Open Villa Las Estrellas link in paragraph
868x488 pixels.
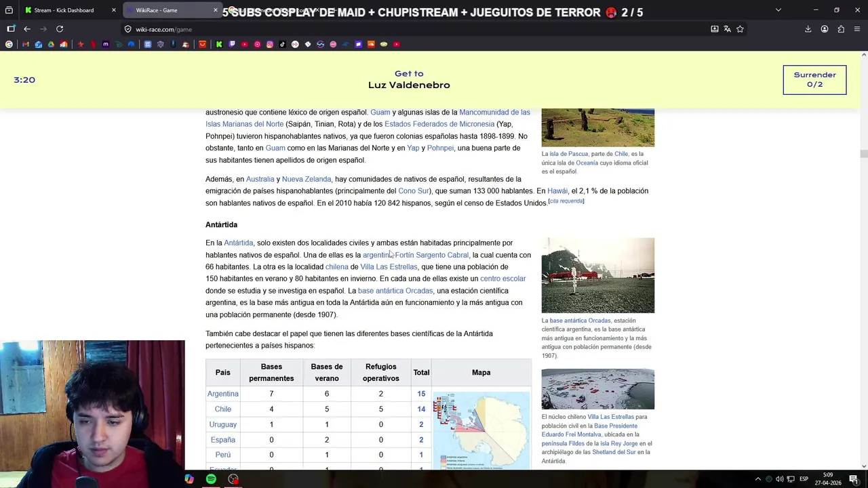click(389, 267)
